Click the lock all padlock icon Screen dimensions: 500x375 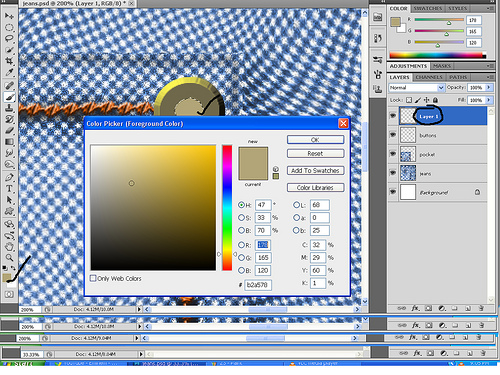pos(435,100)
